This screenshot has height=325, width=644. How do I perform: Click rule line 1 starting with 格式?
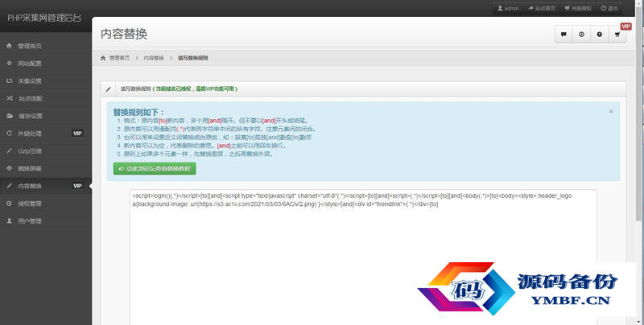click(216, 121)
